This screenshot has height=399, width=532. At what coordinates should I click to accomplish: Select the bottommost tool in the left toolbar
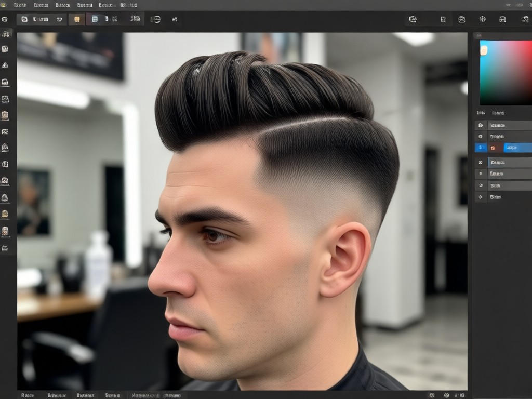5,248
